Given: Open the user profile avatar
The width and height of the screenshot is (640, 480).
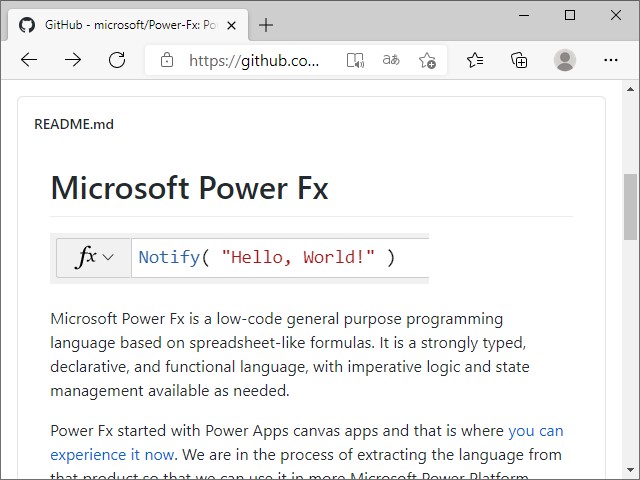Looking at the screenshot, I should pyautogui.click(x=565, y=60).
